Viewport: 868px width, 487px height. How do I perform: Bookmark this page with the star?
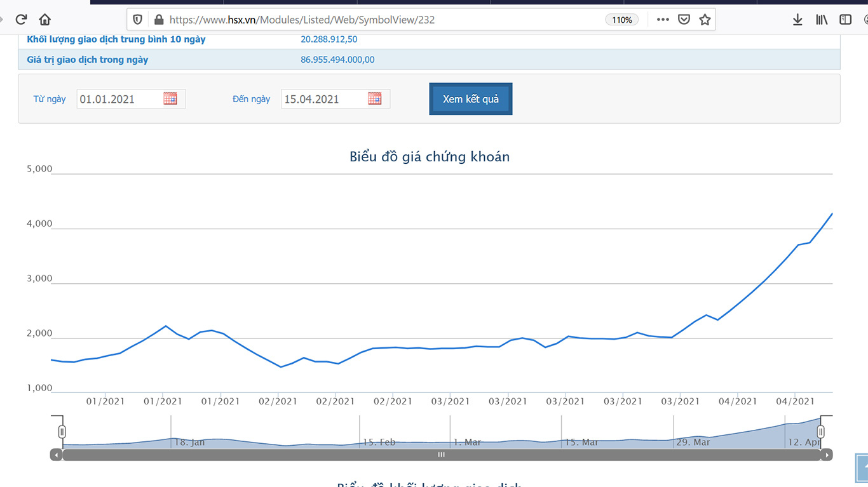pyautogui.click(x=705, y=20)
